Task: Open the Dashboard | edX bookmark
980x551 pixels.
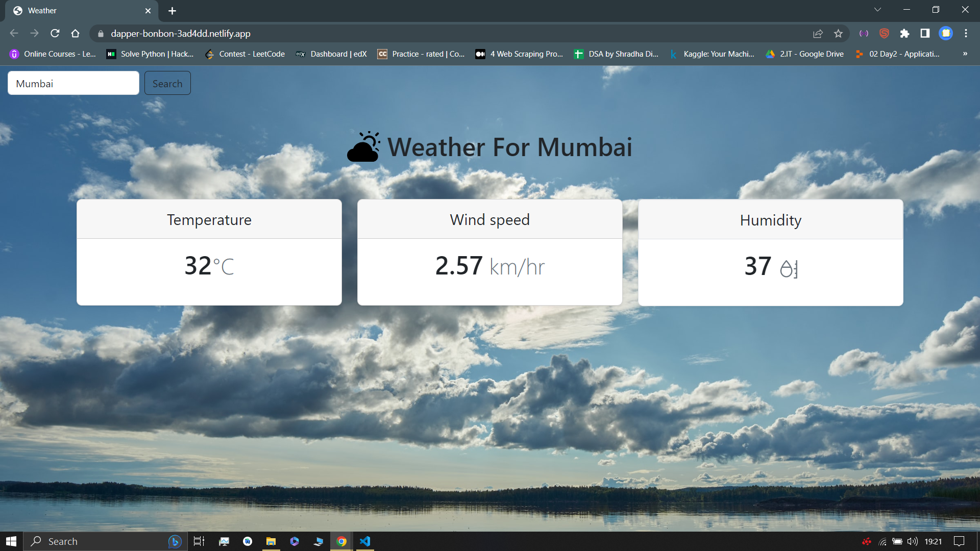Action: (x=331, y=54)
